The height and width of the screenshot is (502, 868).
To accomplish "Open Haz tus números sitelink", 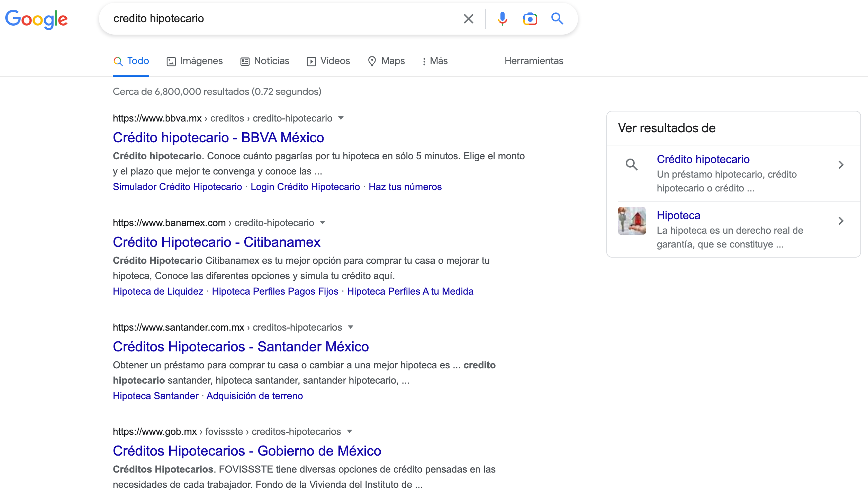I will pyautogui.click(x=405, y=187).
